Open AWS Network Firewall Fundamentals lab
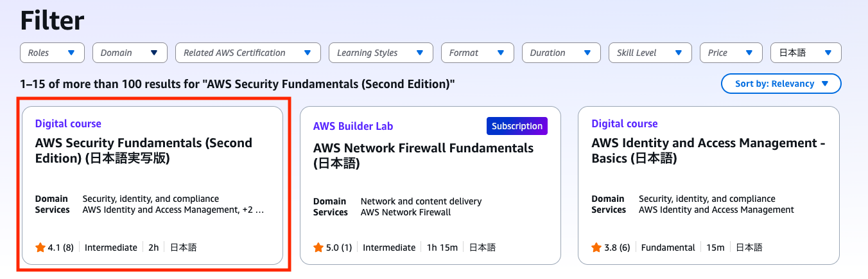This screenshot has width=868, height=279. point(423,156)
